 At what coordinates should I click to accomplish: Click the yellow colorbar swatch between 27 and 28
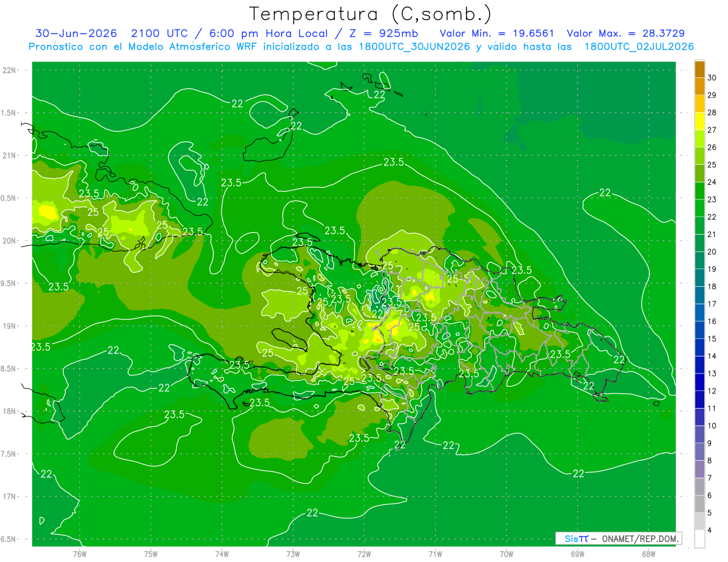click(699, 121)
